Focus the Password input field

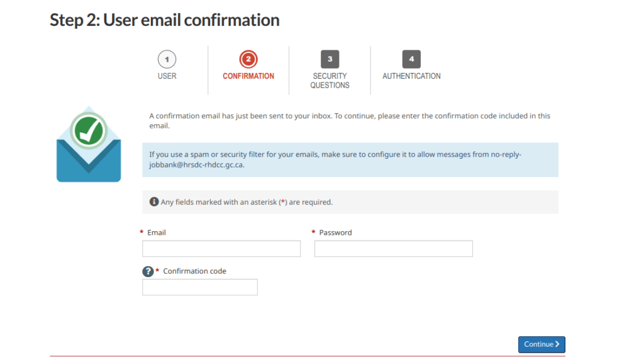(x=393, y=249)
